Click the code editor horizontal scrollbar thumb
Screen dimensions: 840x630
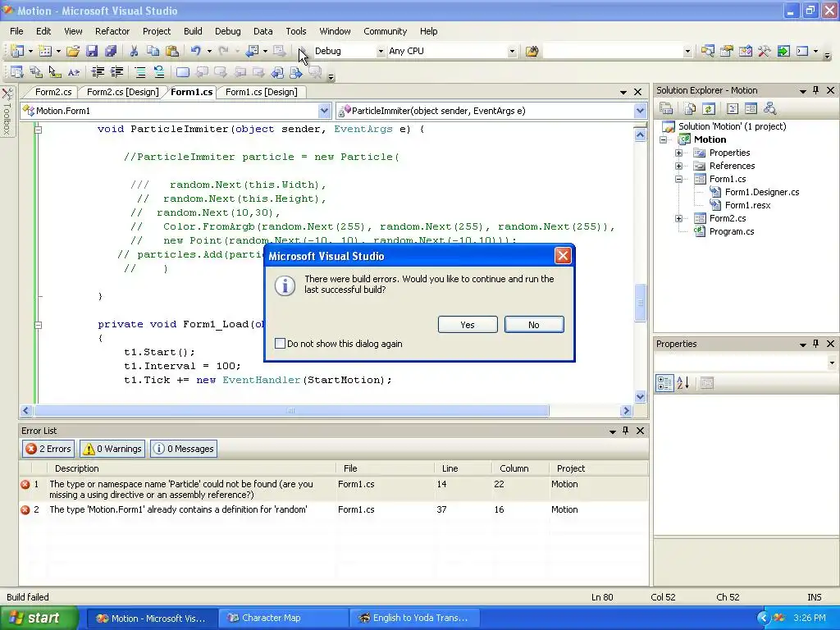(x=291, y=411)
